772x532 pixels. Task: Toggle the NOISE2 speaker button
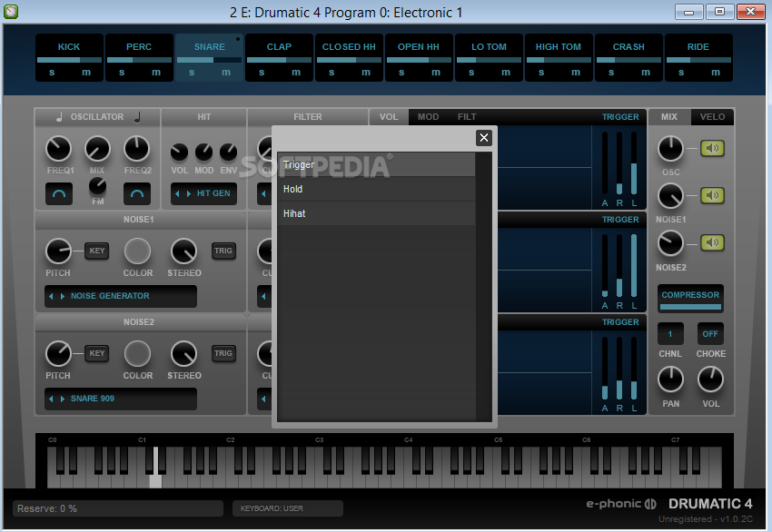(712, 242)
